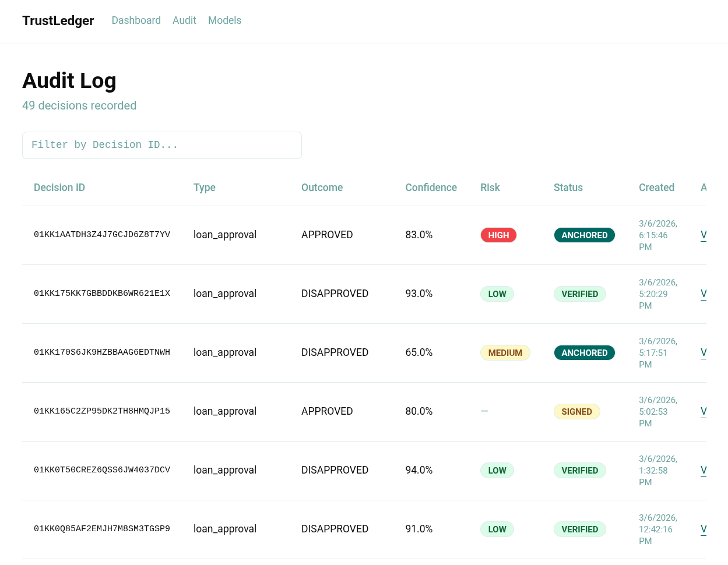Open view link for 12:42:16 PM decision
Viewport: 728px width, 565px height.
(703, 529)
